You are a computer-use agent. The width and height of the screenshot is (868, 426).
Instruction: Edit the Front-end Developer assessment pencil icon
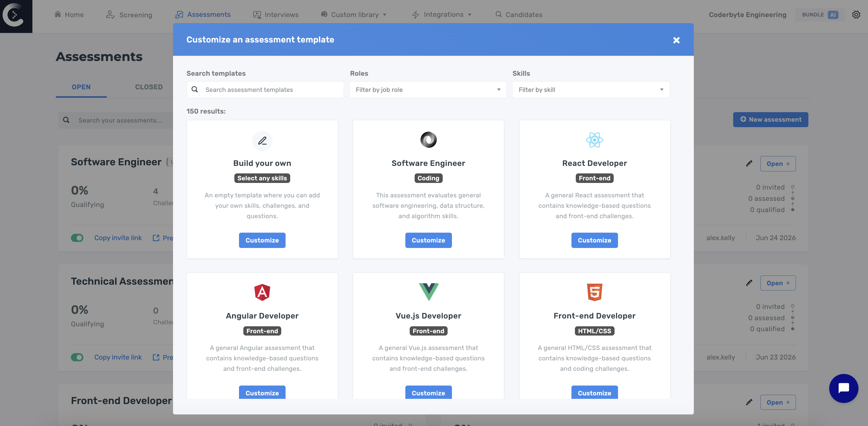[749, 402]
